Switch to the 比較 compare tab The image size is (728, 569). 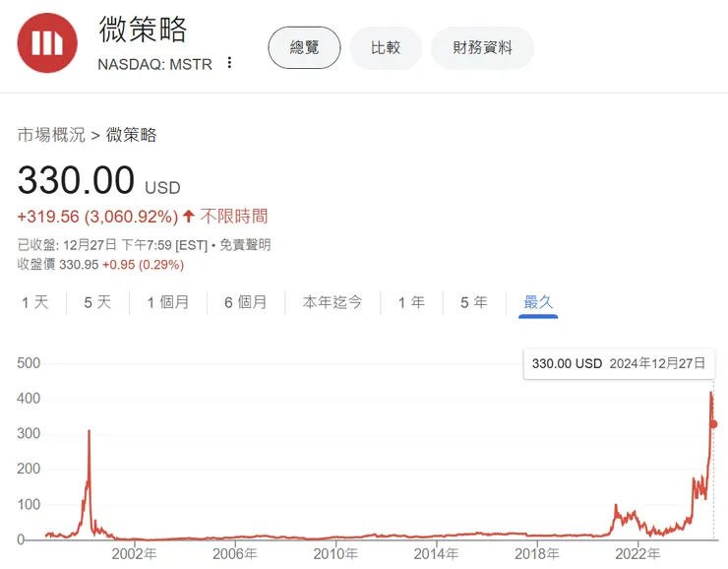pos(386,47)
